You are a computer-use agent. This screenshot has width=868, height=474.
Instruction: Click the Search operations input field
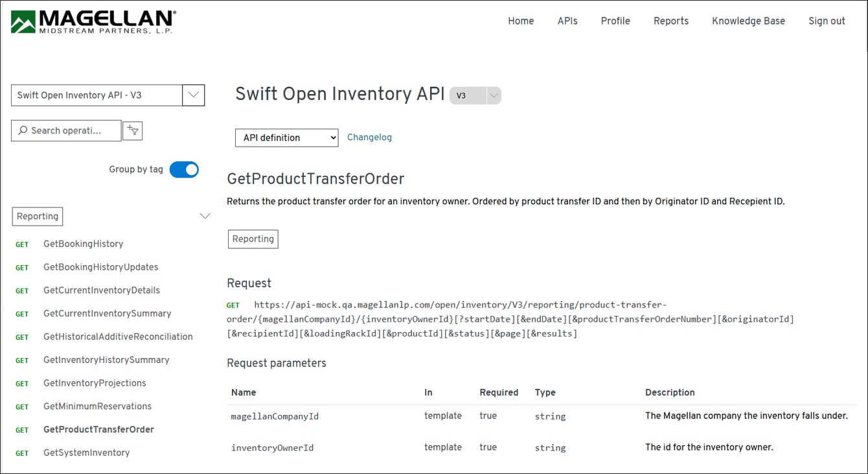tap(66, 130)
